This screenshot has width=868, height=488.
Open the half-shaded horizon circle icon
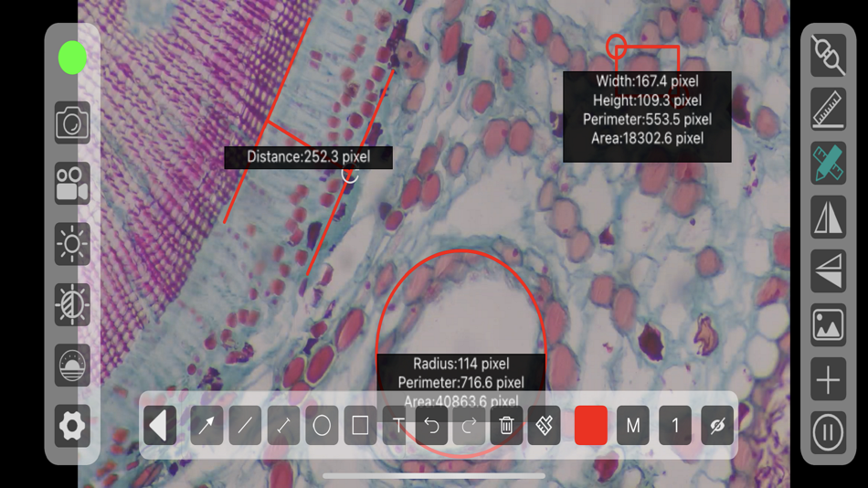[x=72, y=365]
